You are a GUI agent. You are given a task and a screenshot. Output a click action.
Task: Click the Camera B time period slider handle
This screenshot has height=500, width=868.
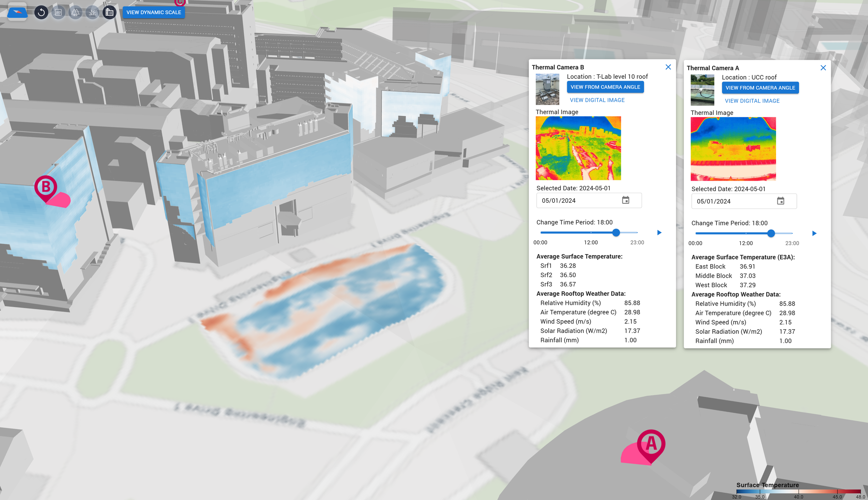point(616,233)
